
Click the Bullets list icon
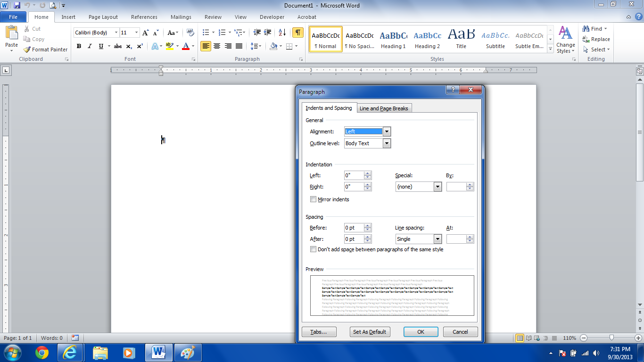click(206, 33)
